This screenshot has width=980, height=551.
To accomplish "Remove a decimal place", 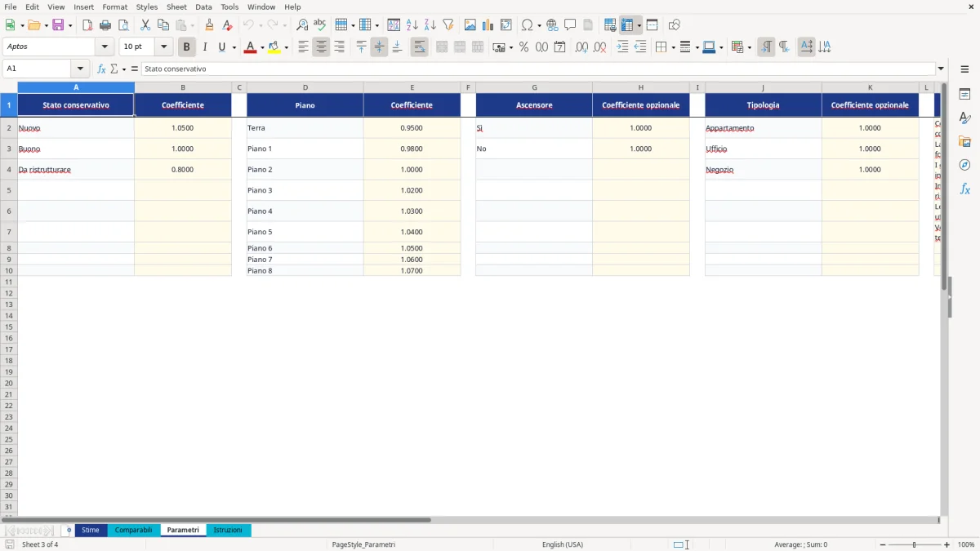I will 599,47.
